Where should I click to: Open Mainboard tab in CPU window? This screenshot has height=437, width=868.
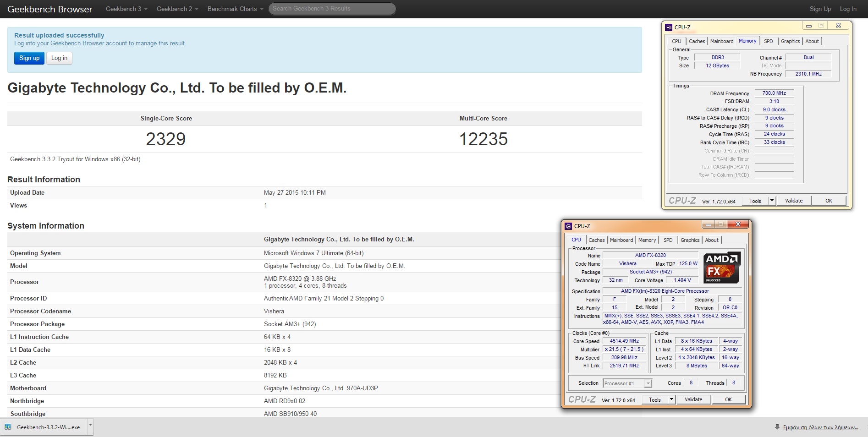point(621,240)
